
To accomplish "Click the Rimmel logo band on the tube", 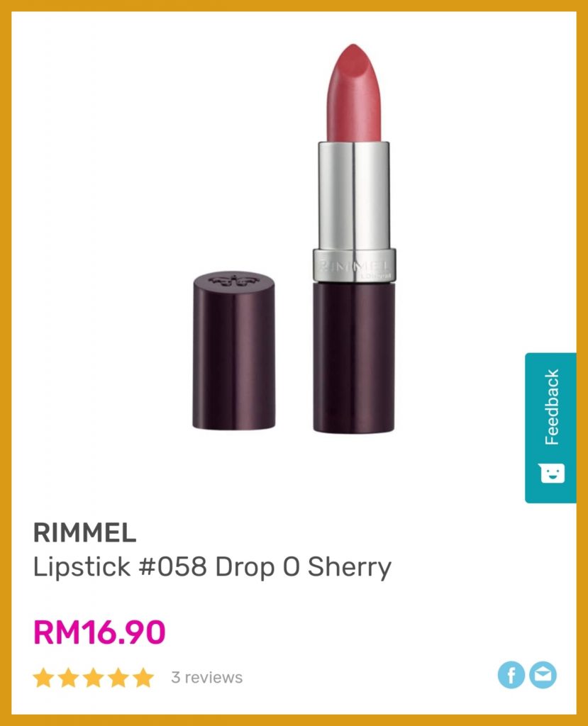I will [355, 265].
